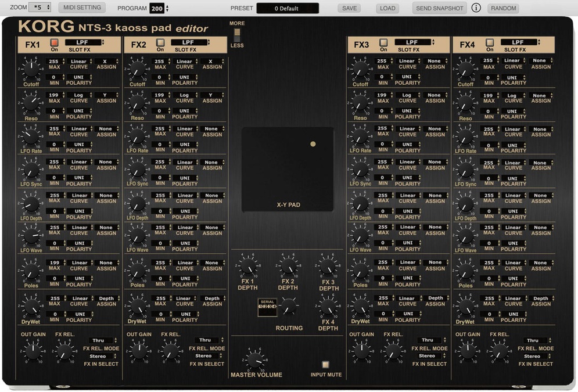Open the Zoom level dropdown
578x392 pixels.
[x=40, y=8]
